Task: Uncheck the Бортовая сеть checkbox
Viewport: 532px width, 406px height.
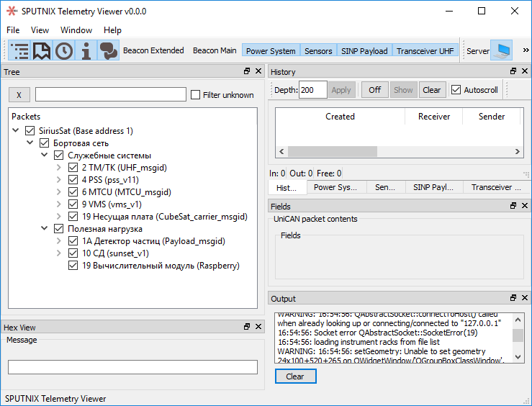Action: (x=44, y=143)
